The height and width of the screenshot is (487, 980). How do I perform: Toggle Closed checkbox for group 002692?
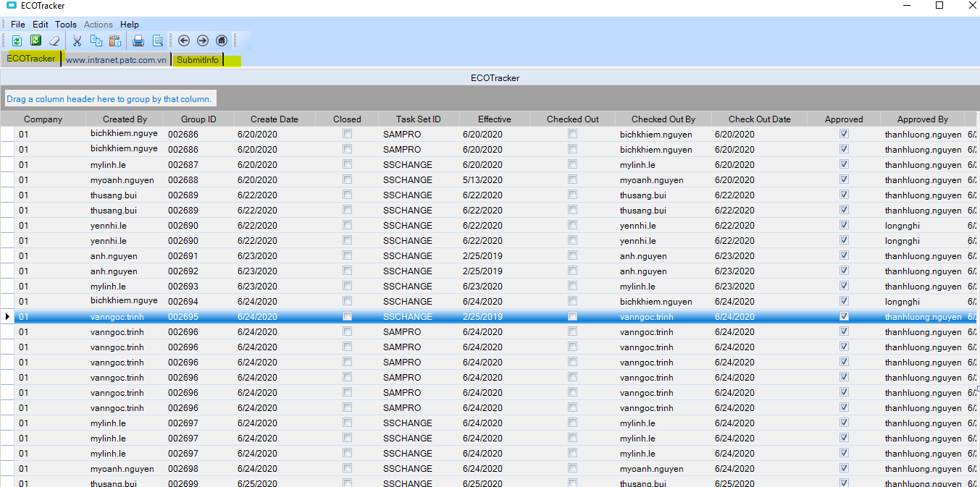tap(348, 271)
